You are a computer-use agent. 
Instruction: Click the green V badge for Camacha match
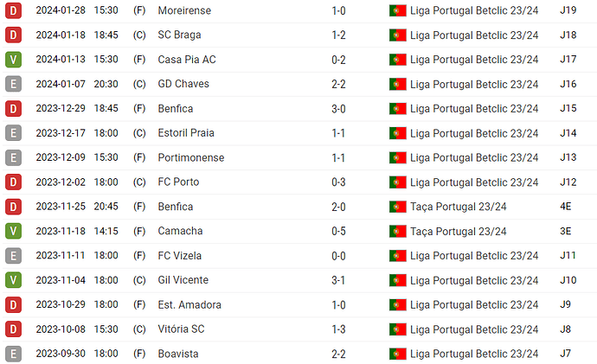point(13,231)
